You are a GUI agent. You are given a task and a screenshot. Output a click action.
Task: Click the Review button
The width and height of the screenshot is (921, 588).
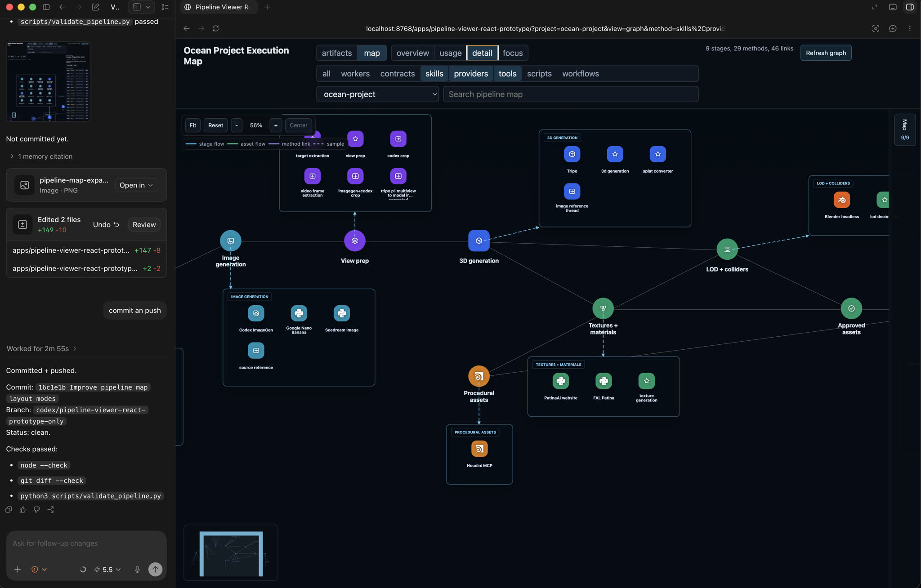click(144, 225)
